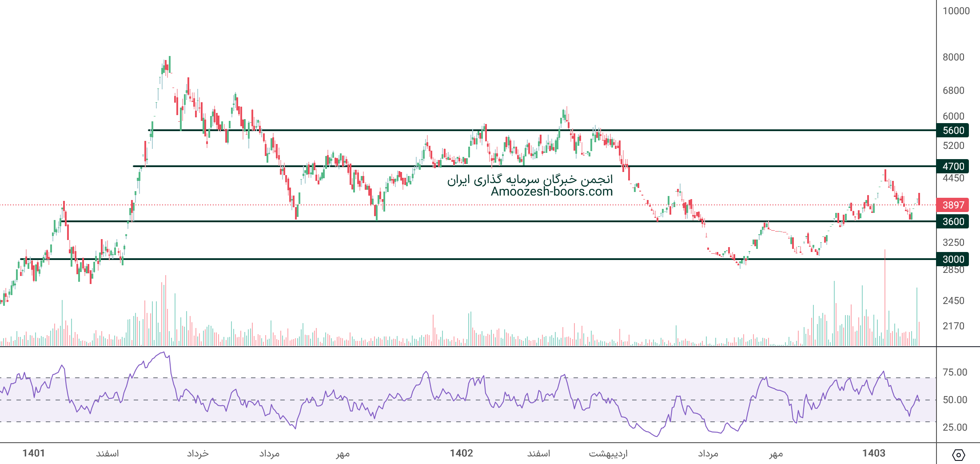Click the 4450 price axis value
The height and width of the screenshot is (464, 980).
pos(953,178)
